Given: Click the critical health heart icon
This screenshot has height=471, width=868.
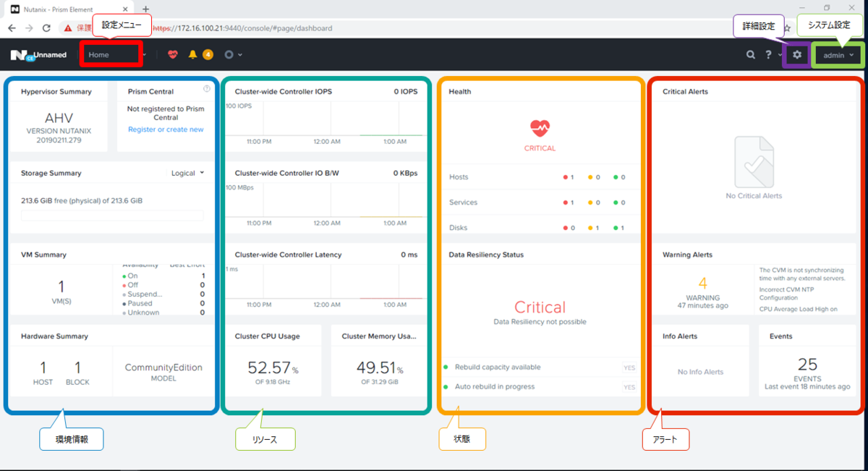Looking at the screenshot, I should tap(540, 129).
